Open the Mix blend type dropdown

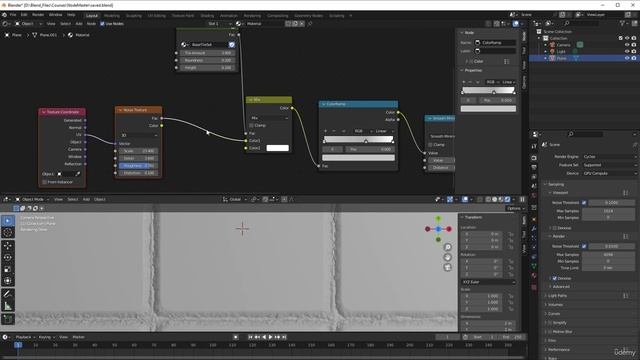coord(269,118)
